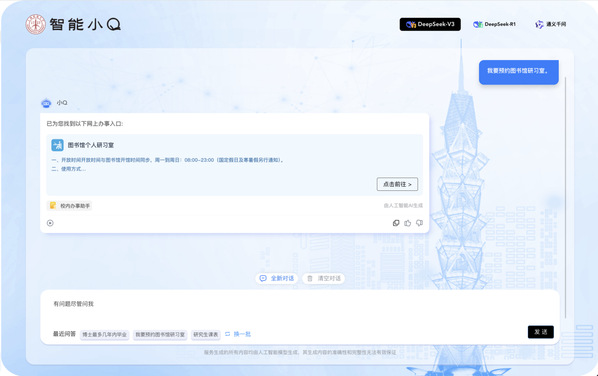Like the response with thumbs-up icon
This screenshot has height=376, width=598.
(x=408, y=223)
